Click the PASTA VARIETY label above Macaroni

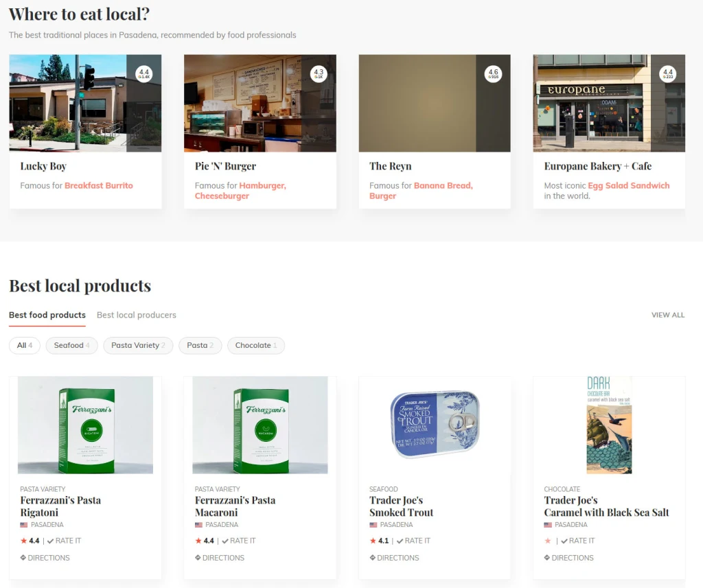point(218,489)
